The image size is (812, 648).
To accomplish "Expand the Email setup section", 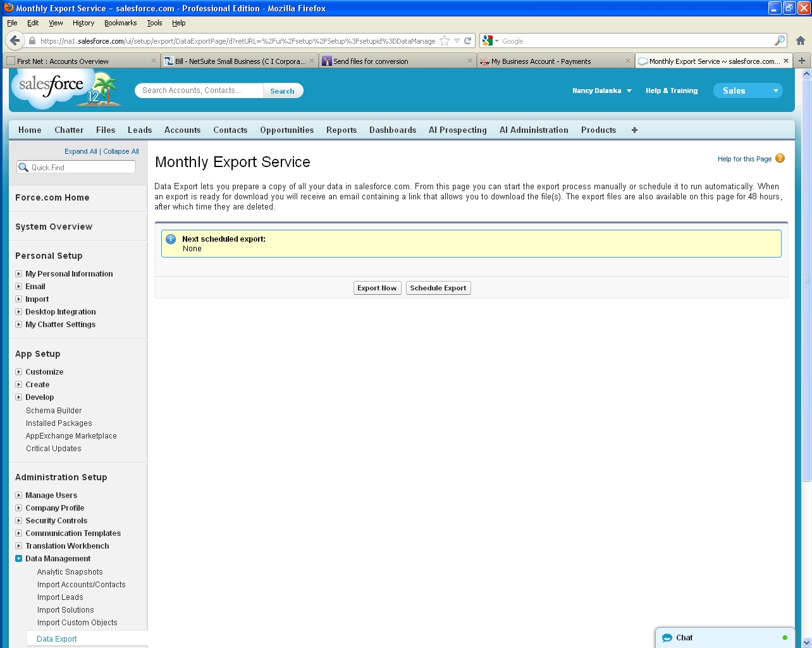I will click(18, 287).
